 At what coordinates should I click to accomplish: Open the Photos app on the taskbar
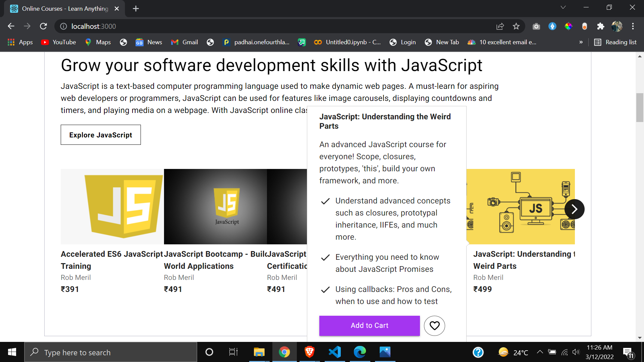click(x=385, y=352)
